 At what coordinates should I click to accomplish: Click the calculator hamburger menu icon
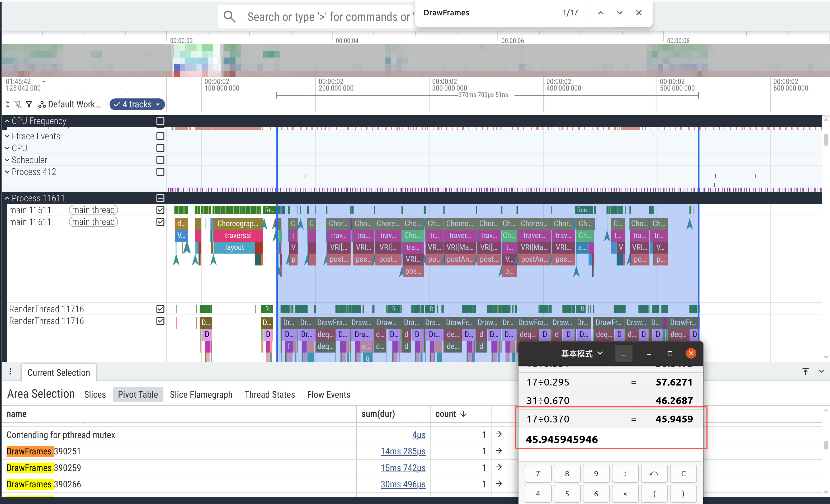623,353
